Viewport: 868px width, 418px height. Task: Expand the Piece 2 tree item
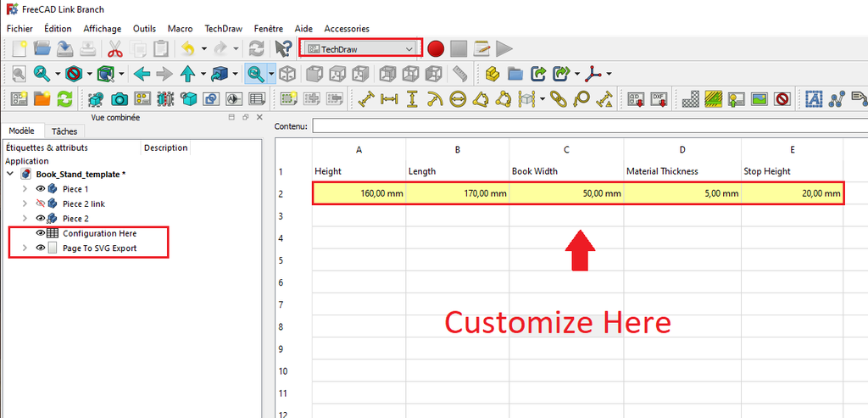(x=25, y=219)
